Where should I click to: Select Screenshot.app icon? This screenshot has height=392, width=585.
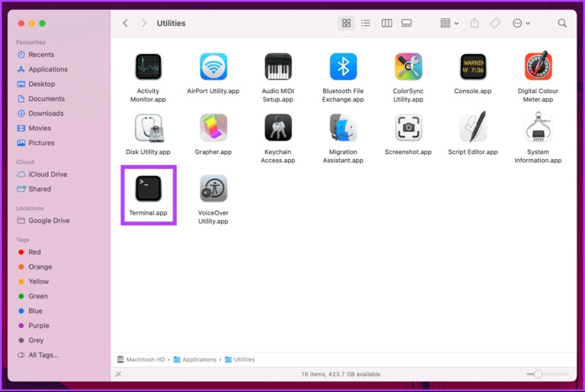[x=408, y=128]
